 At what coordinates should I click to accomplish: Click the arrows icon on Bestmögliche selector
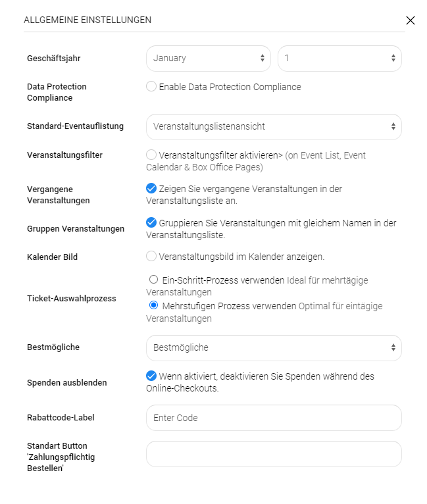pyautogui.click(x=393, y=347)
